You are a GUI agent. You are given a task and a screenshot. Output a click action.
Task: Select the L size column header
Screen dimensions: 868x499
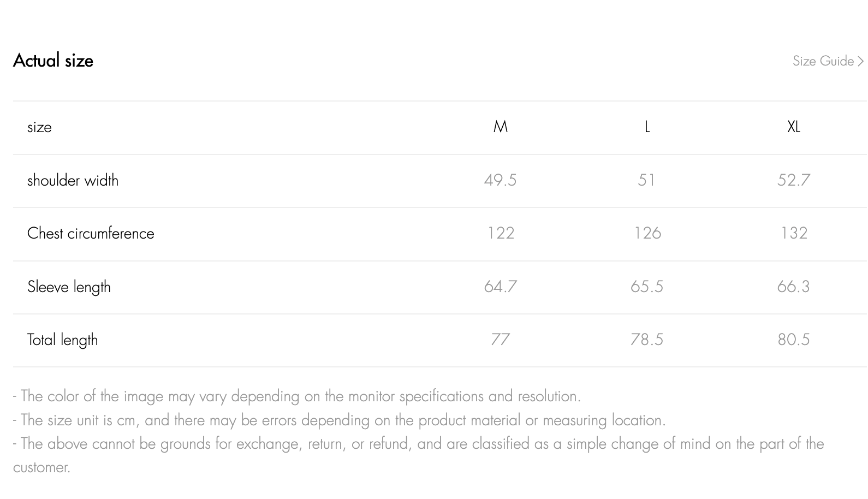[647, 127]
